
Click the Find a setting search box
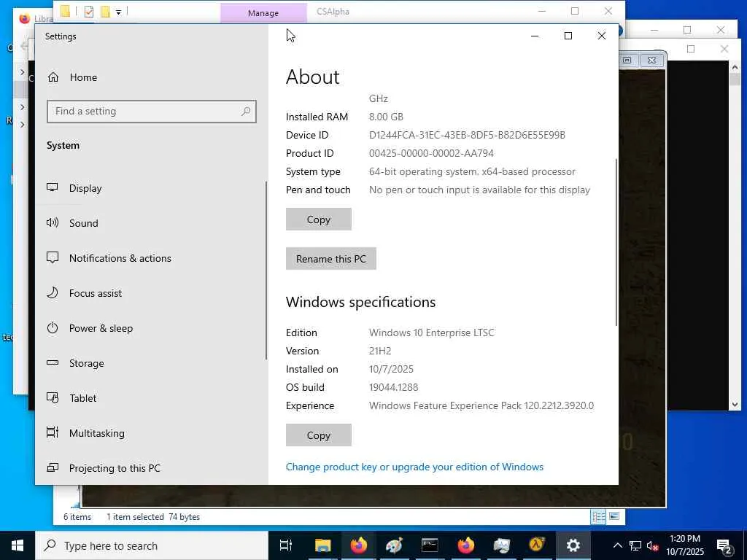tap(152, 112)
